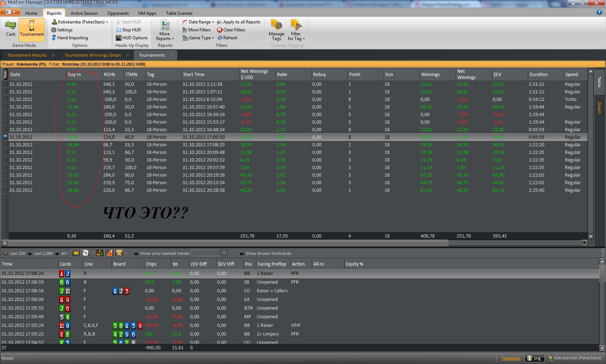Clear all filters with Clear Filters
The height and width of the screenshot is (364, 606).
tap(231, 30)
